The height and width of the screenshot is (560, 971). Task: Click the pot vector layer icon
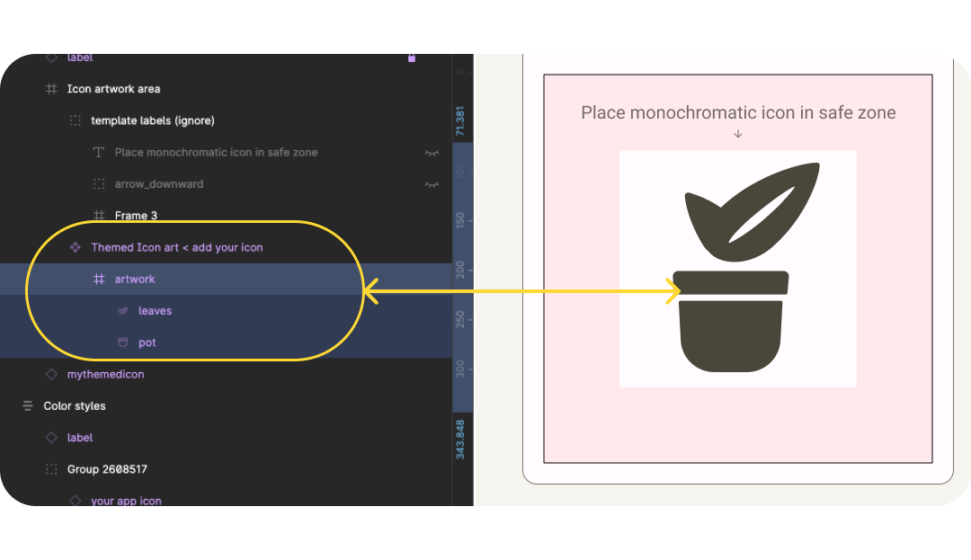123,342
